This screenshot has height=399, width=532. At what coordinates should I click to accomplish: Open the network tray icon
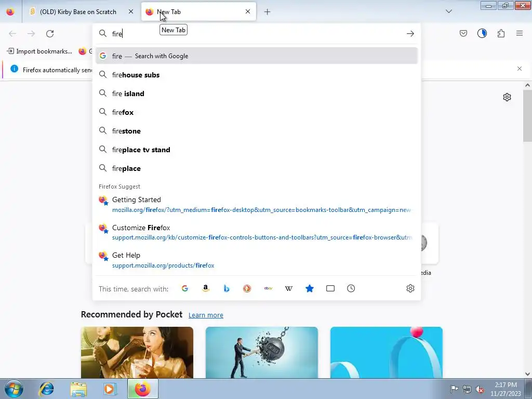pos(467,389)
